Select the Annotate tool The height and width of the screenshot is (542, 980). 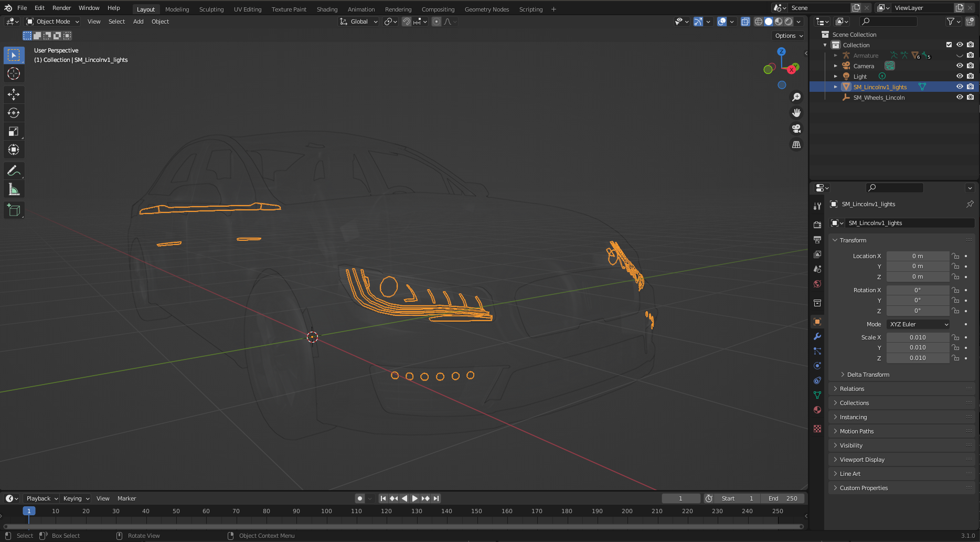point(13,170)
